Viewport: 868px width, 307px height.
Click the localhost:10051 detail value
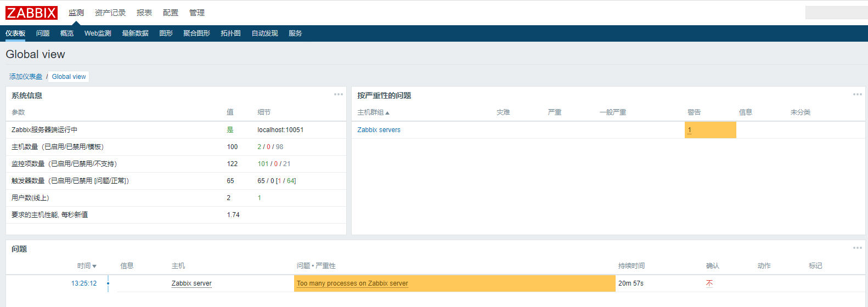click(x=280, y=130)
